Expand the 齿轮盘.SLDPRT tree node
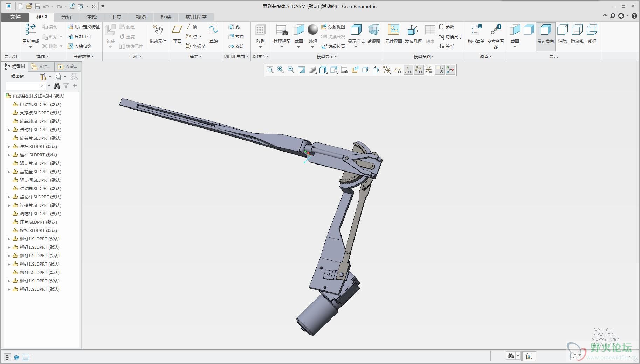The height and width of the screenshot is (364, 640). coord(9,172)
